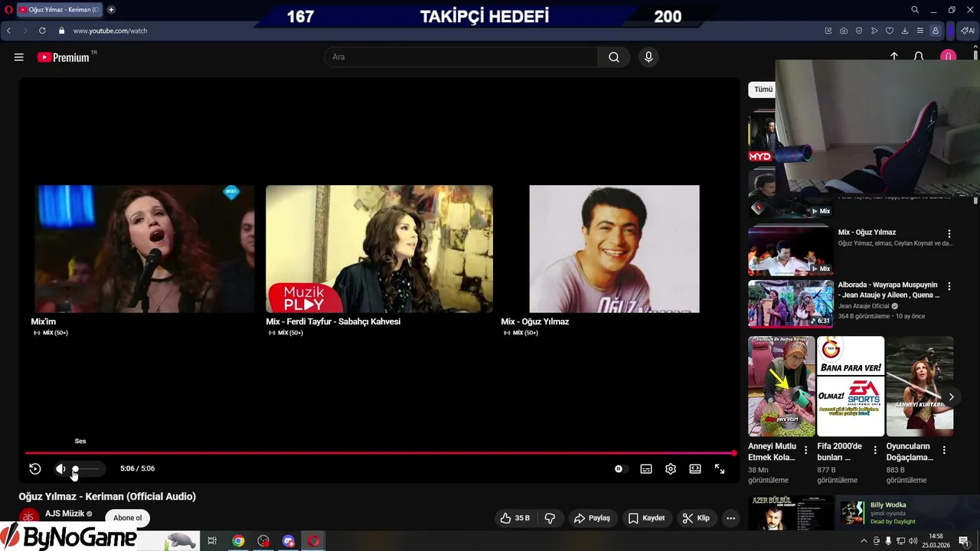This screenshot has height=551, width=980.
Task: Like the video showing 35 B
Action: pyautogui.click(x=515, y=518)
